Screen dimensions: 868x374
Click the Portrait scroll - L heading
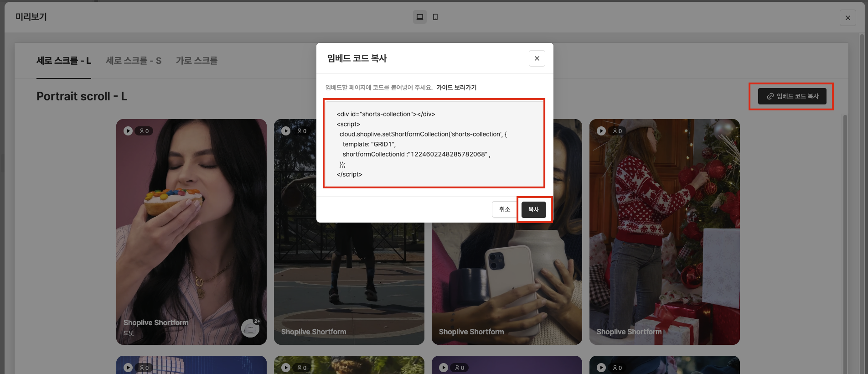pyautogui.click(x=82, y=96)
